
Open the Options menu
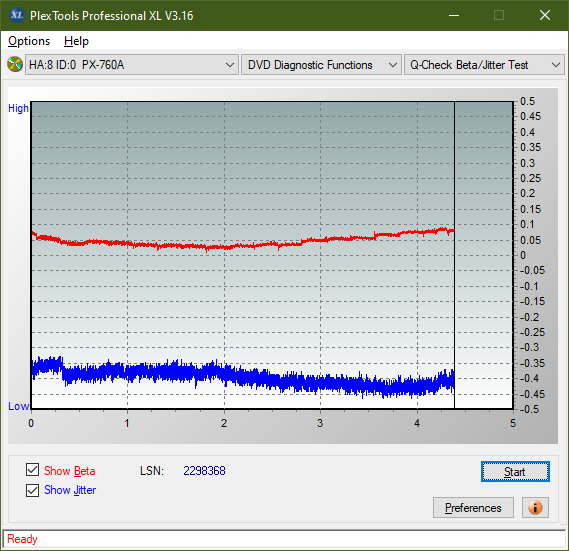click(29, 41)
